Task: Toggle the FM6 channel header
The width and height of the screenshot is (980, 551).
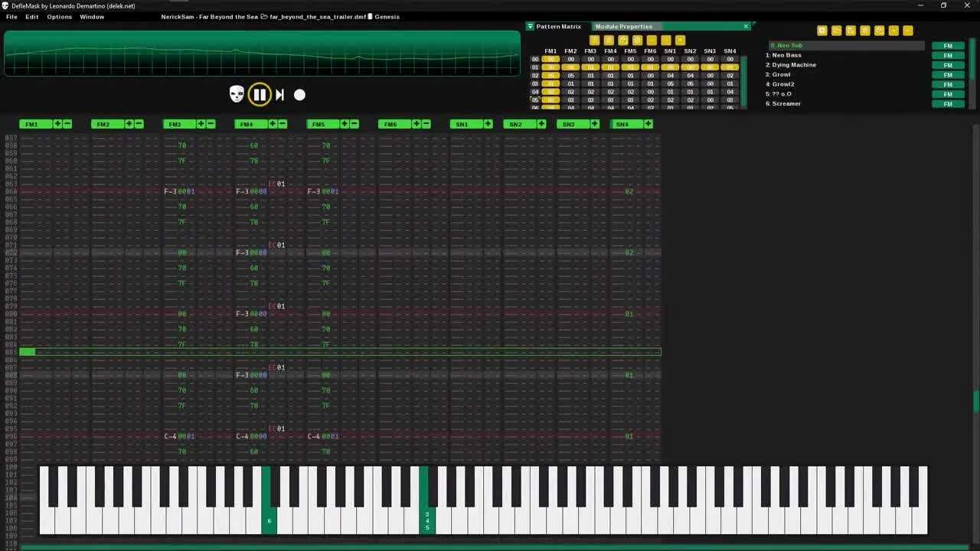Action: tap(390, 124)
